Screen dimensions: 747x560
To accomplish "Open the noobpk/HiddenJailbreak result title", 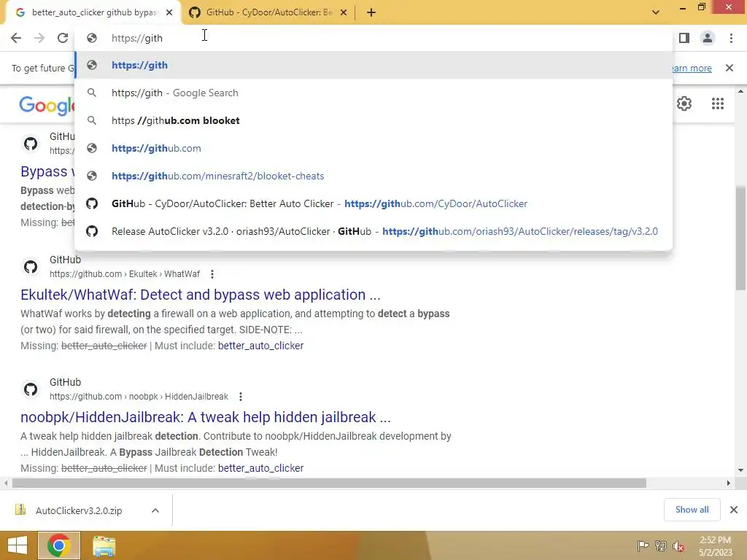I will [x=205, y=417].
